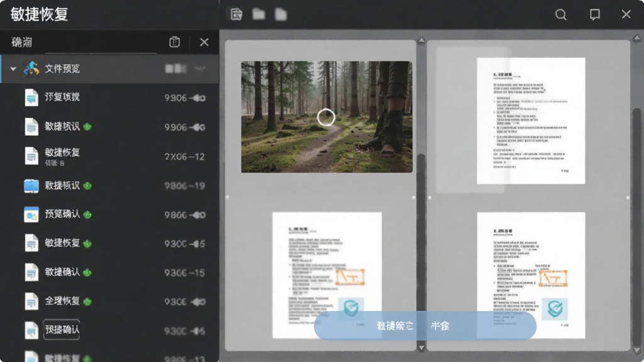Click the down arrow of the middle scrollbar

421,348
